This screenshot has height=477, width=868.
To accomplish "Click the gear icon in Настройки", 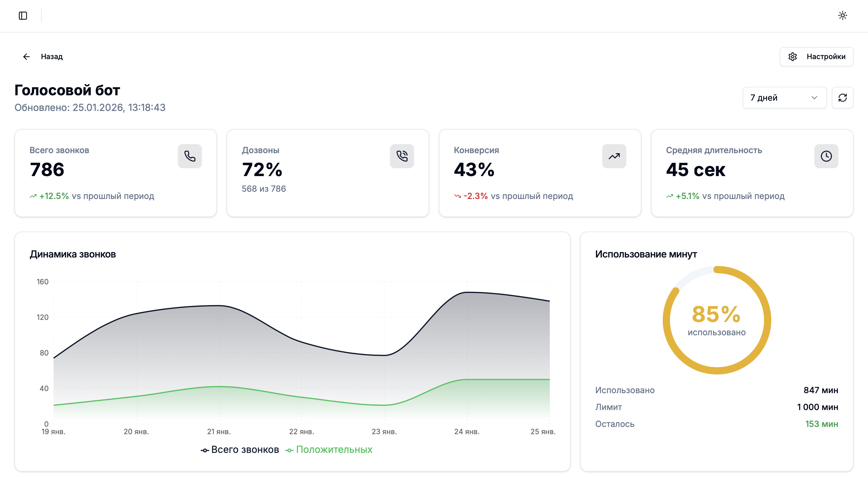I will click(793, 57).
